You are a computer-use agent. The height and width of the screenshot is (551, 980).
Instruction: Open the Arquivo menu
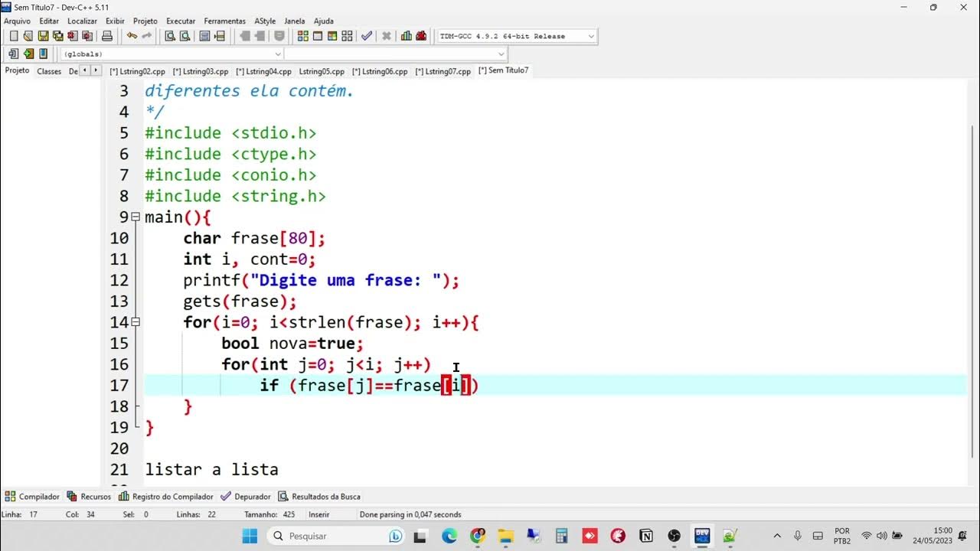pos(17,21)
